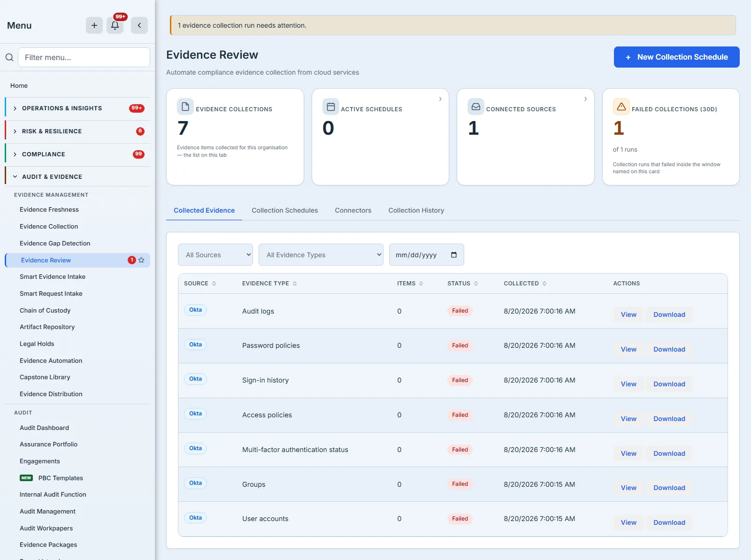Sort by Items column arrows

[421, 284]
